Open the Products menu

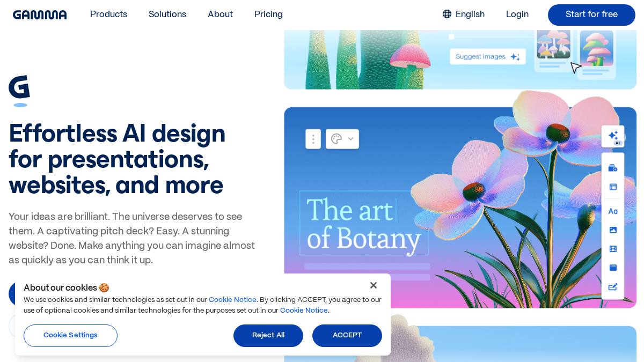tap(108, 14)
